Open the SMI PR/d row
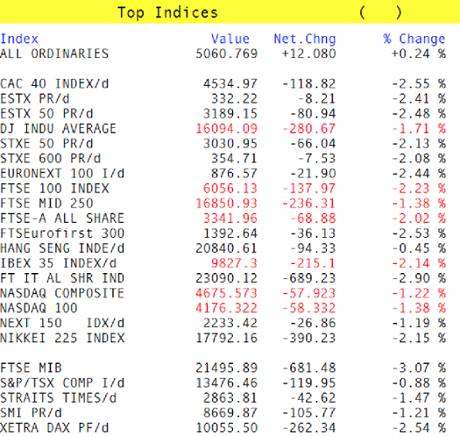Image resolution: width=460 pixels, height=437 pixels. coord(223,413)
